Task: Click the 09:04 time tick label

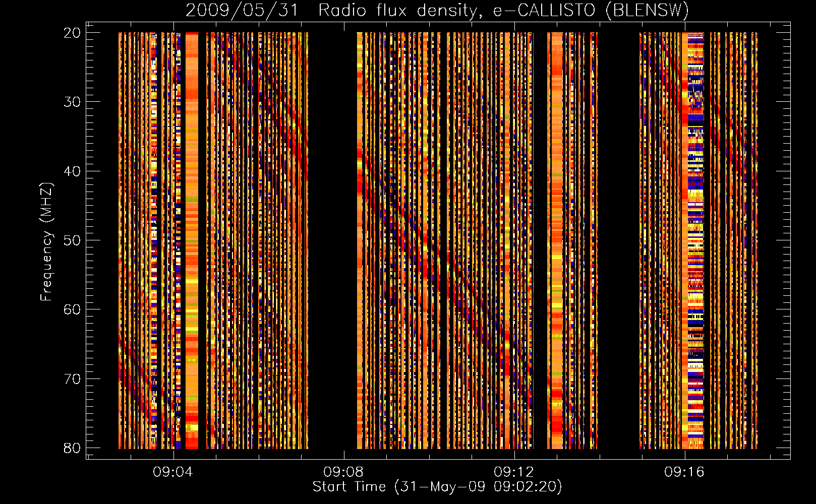Action: pos(173,472)
